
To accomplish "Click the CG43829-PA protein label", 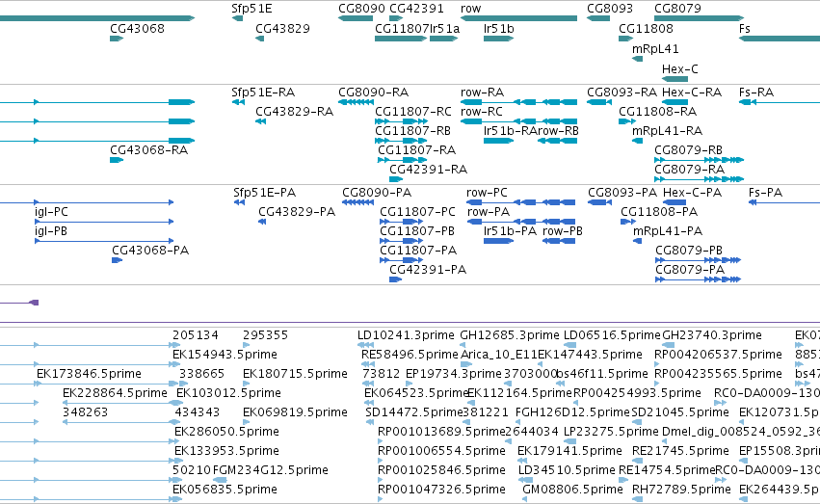I will coord(297,212).
